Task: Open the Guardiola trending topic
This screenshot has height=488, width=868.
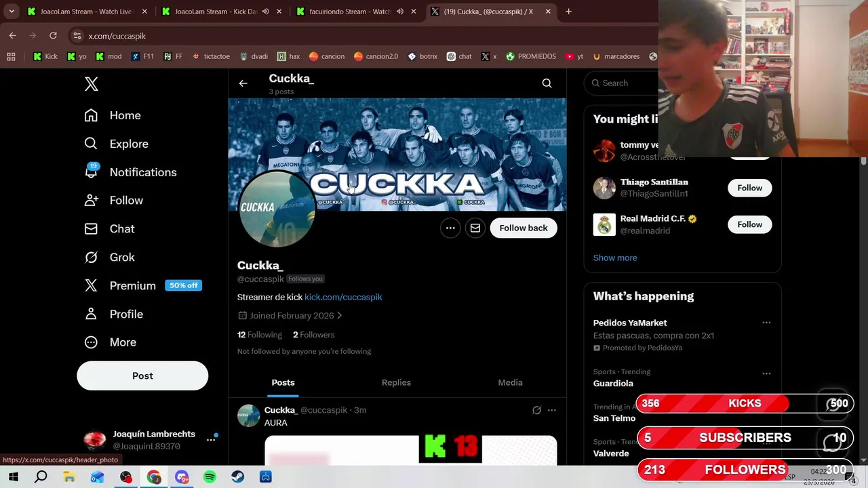Action: [x=613, y=383]
